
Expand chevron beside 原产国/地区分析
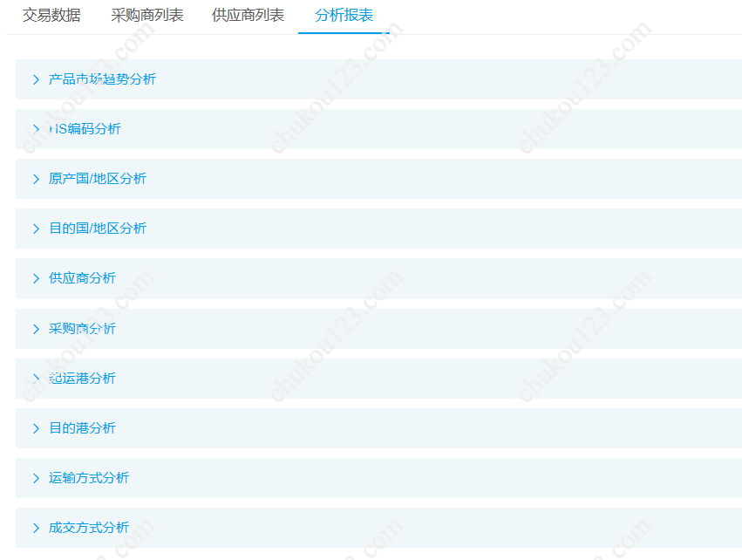[36, 179]
